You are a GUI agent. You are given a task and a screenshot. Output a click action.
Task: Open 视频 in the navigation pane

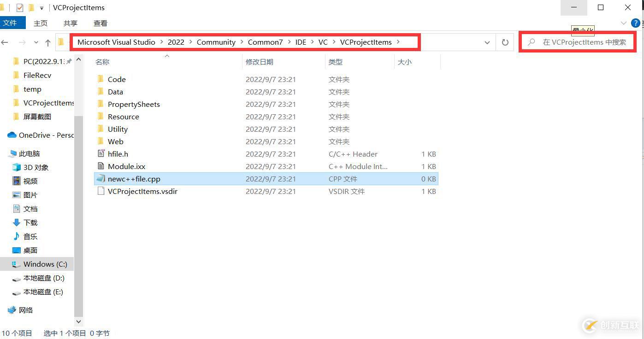(30, 181)
